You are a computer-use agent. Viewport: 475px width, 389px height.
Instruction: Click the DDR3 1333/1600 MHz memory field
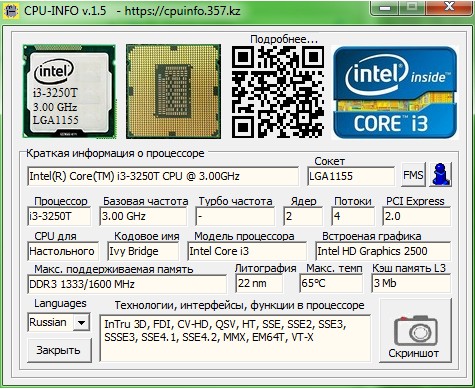pyautogui.click(x=127, y=284)
